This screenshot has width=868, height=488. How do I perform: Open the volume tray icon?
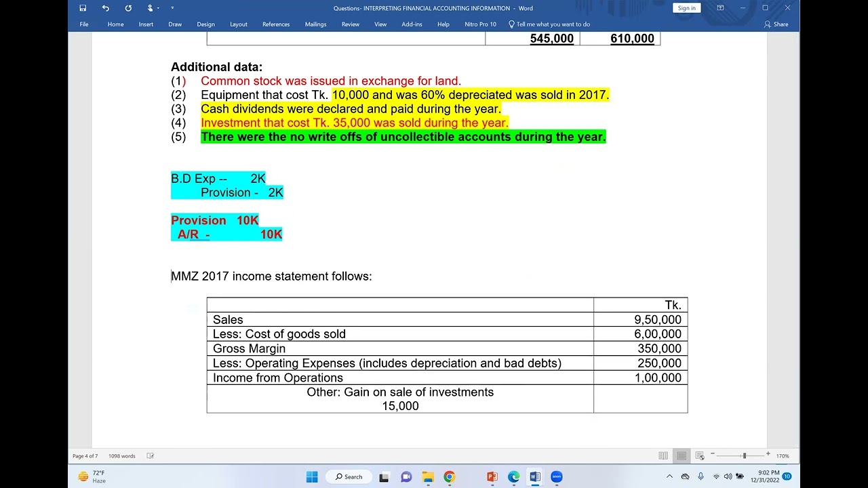tap(728, 476)
